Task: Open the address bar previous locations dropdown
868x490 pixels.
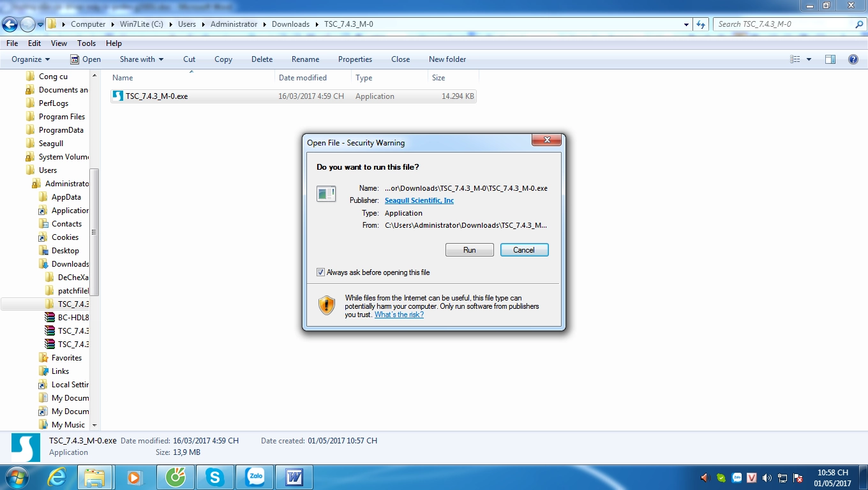Action: coord(687,24)
